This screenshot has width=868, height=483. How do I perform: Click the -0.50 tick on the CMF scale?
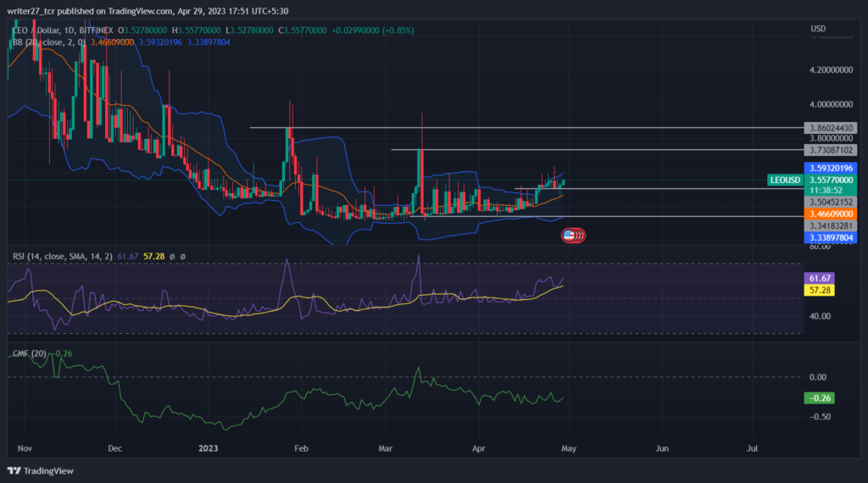coord(820,417)
